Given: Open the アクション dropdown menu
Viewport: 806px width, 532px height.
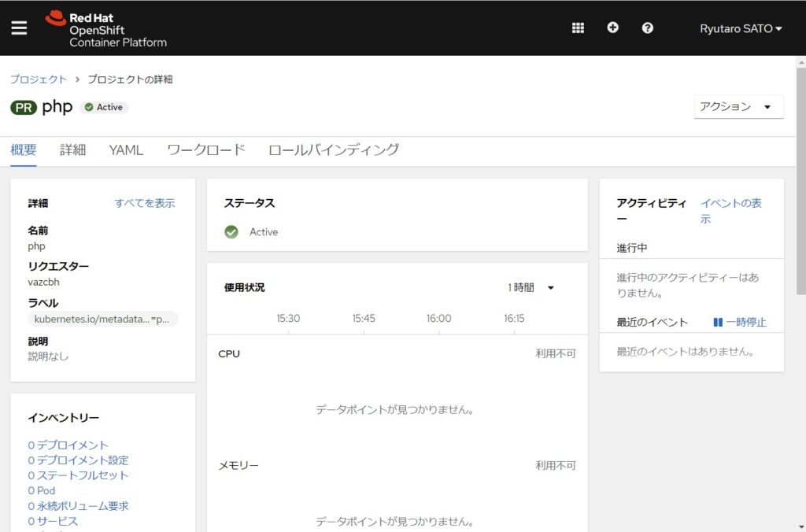Looking at the screenshot, I should pyautogui.click(x=738, y=106).
